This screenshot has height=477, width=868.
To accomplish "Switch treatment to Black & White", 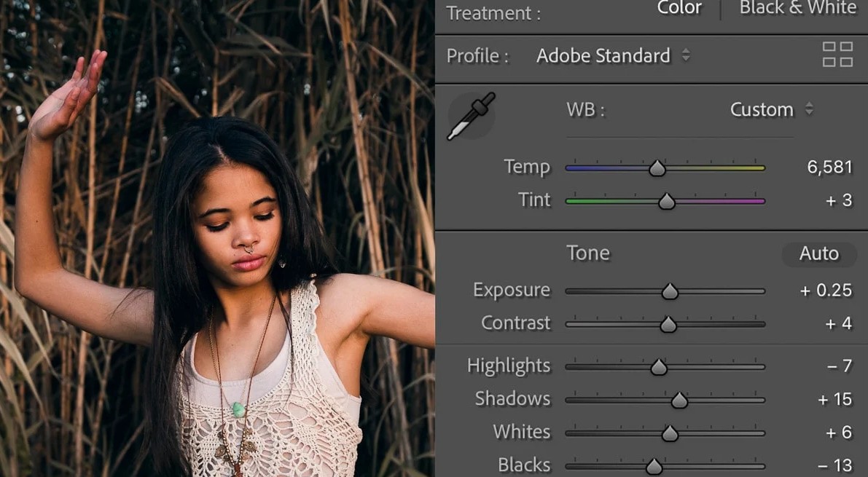I will [x=797, y=9].
